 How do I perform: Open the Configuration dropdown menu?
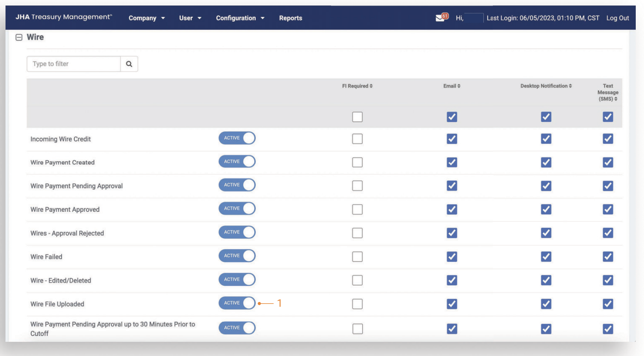click(x=240, y=18)
